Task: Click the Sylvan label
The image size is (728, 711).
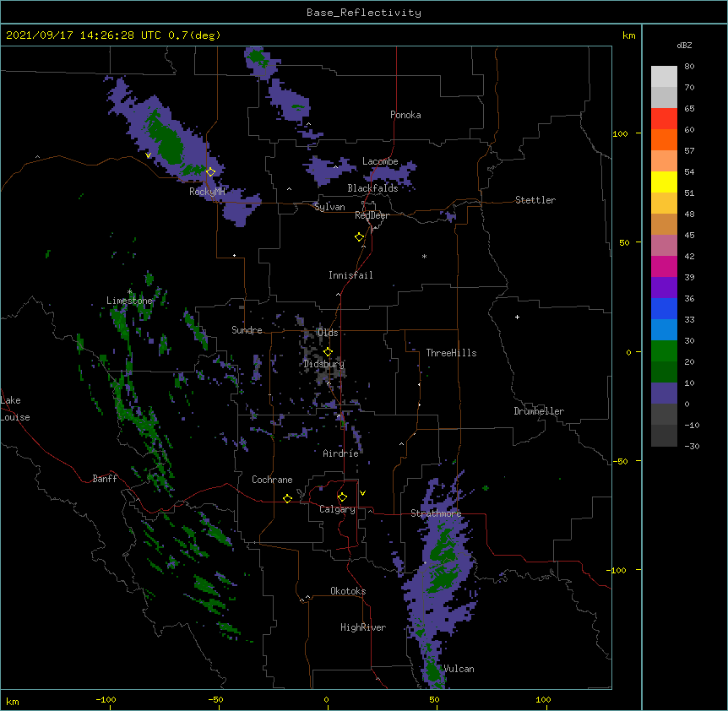Action: pyautogui.click(x=329, y=207)
